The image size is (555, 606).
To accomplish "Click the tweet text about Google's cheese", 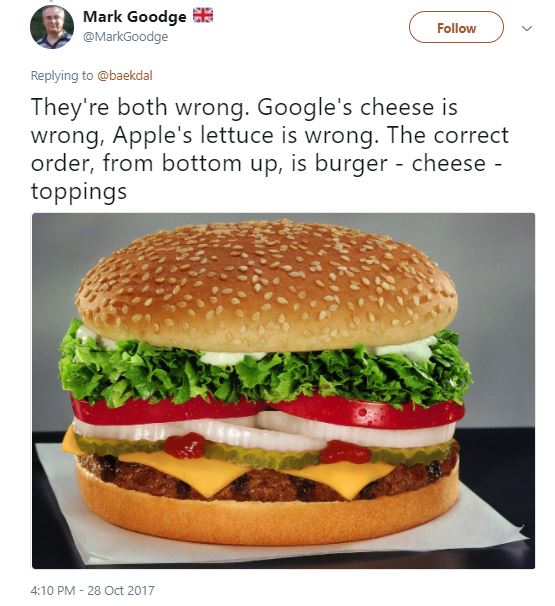I will tap(270, 149).
